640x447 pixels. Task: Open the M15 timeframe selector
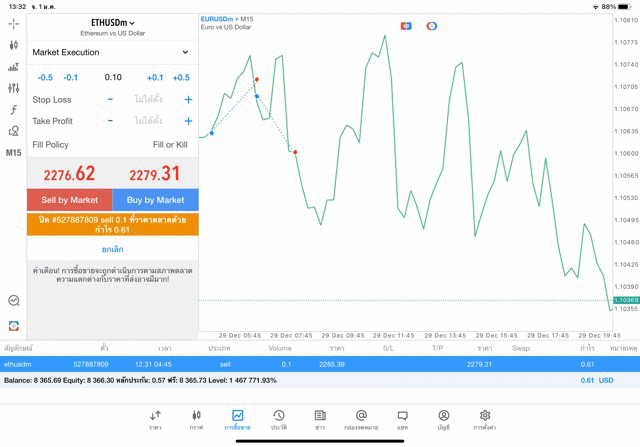click(13, 153)
